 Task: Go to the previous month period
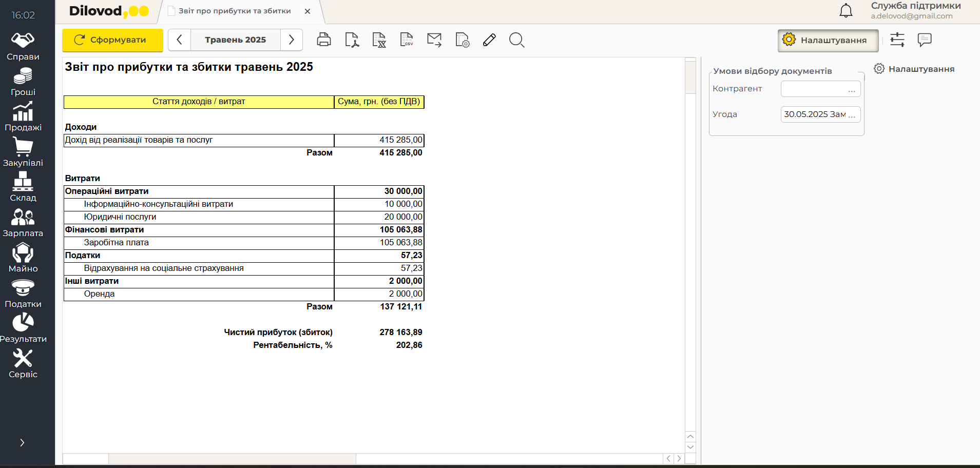pyautogui.click(x=179, y=40)
